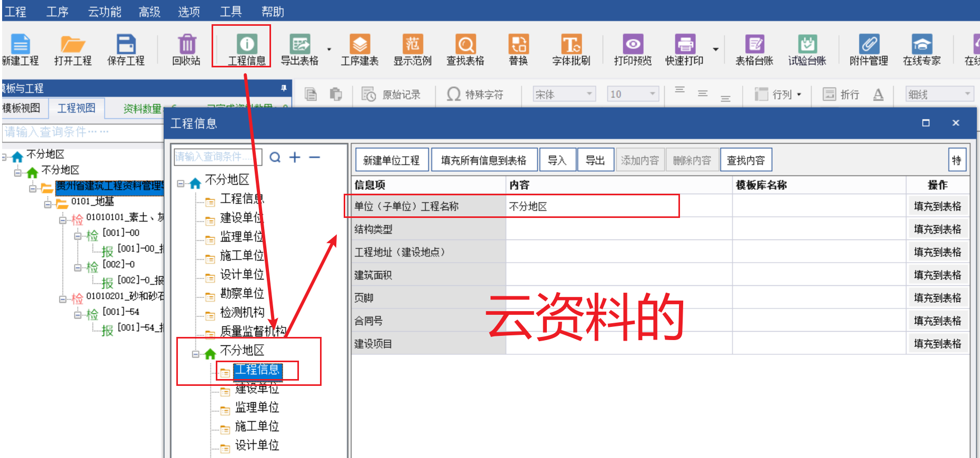Viewport: 980px width, 458px height.
Task: Click 填充到表格 in the 结构类型 row
Action: coord(937,230)
